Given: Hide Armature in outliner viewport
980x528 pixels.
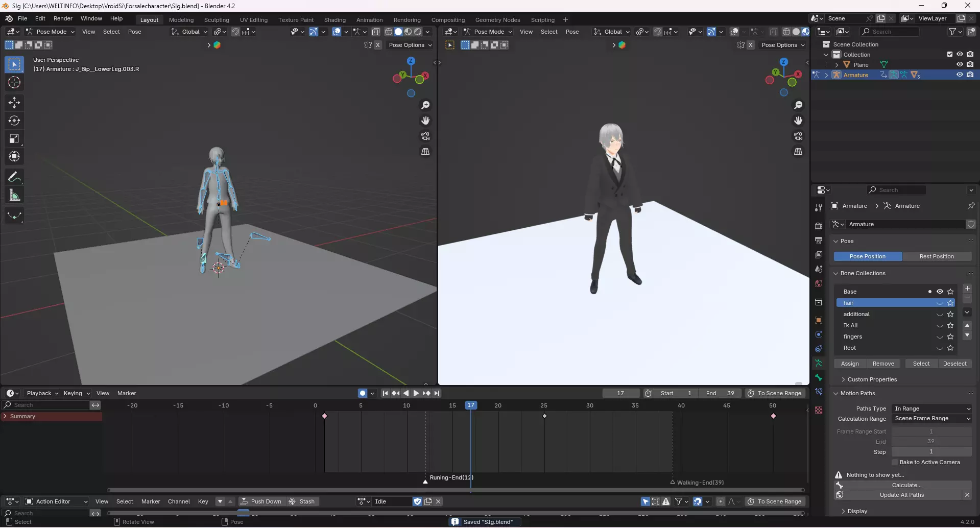Looking at the screenshot, I should click(960, 75).
